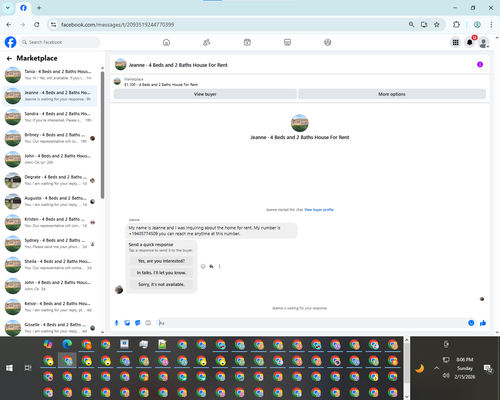Image resolution: width=500 pixels, height=400 pixels.
Task: Open Degrate's conversation in the list
Action: pos(50,180)
